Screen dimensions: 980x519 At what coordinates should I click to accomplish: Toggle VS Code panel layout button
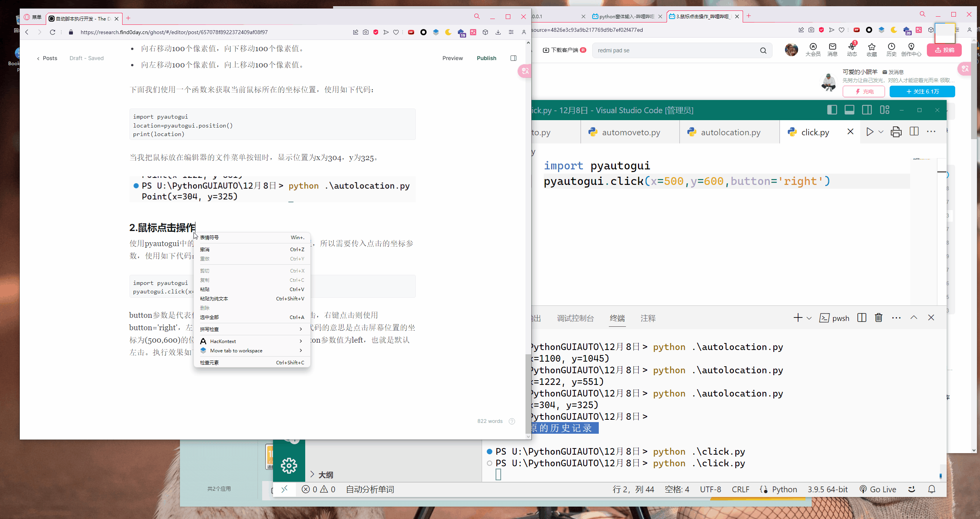(849, 110)
